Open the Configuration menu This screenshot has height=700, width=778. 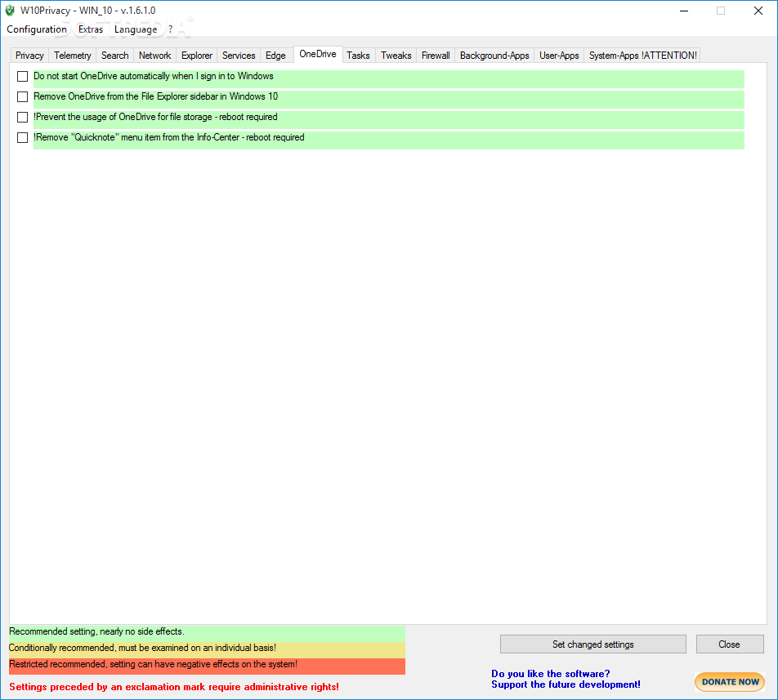click(37, 29)
